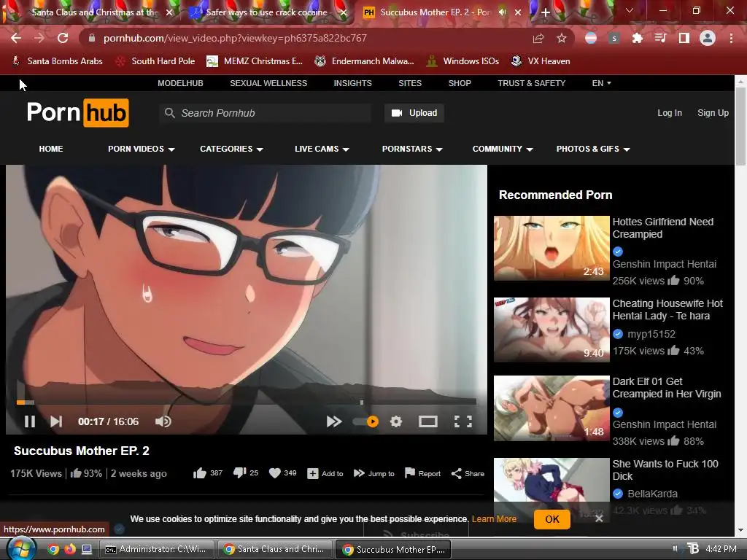747x560 pixels.
Task: Focus the site search input field
Action: point(266,113)
